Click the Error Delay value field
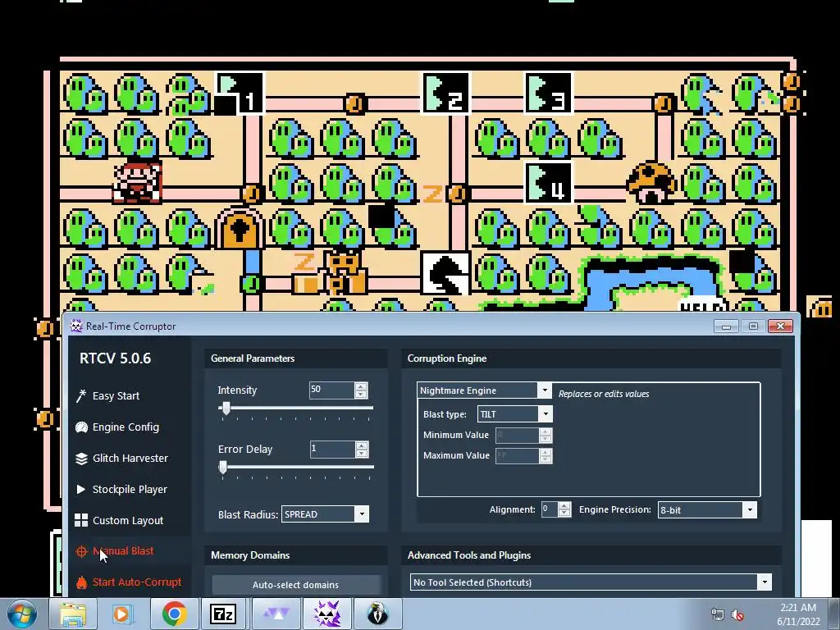Viewport: 840px width, 630px height. (x=332, y=449)
